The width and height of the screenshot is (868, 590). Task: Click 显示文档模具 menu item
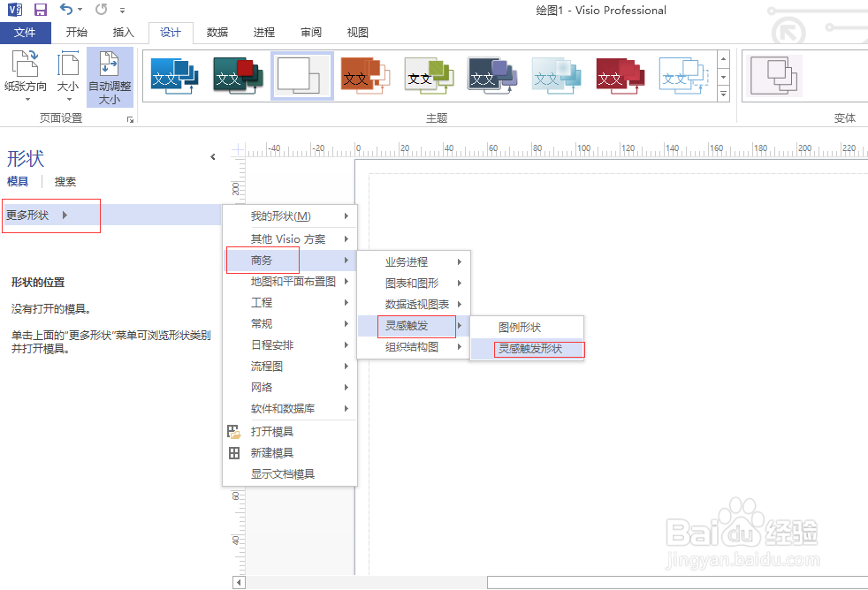pos(290,474)
